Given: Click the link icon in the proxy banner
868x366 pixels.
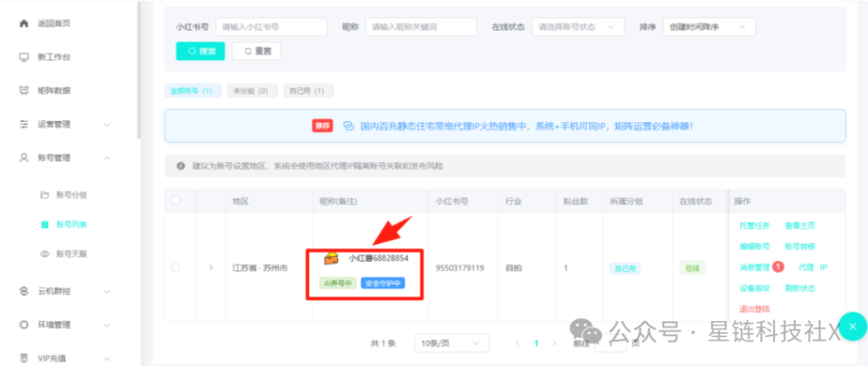Looking at the screenshot, I should click(x=348, y=125).
